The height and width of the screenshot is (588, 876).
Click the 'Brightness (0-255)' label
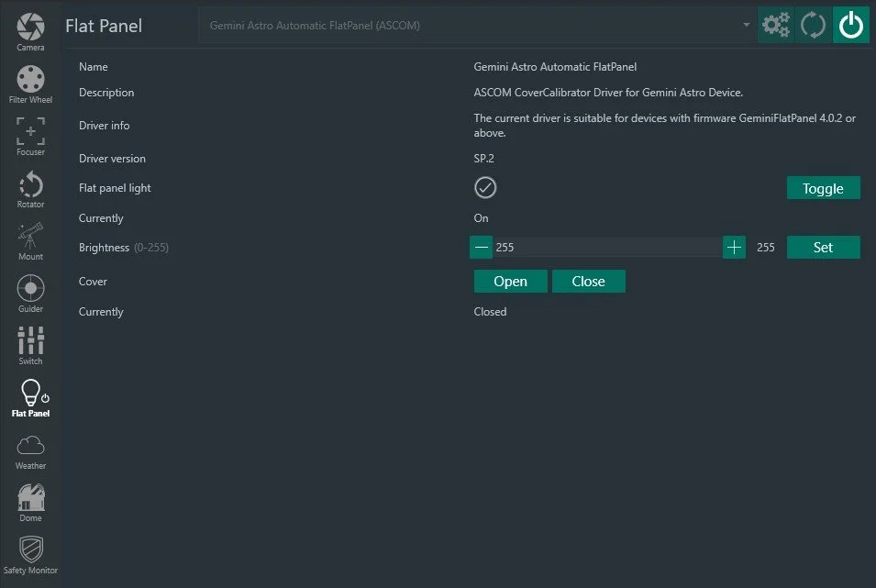point(124,247)
